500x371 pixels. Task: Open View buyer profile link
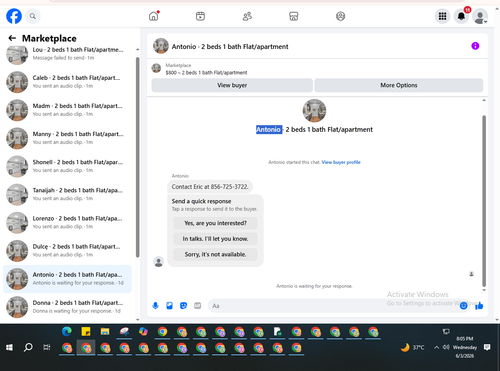click(x=341, y=162)
